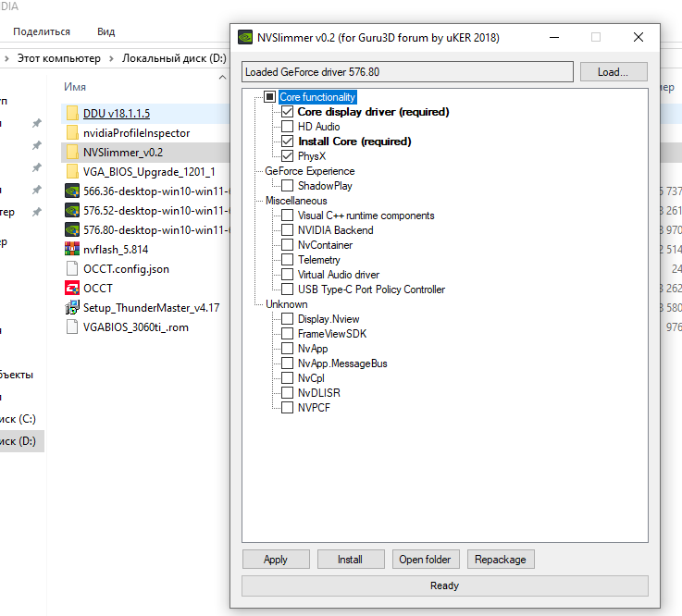
Task: Click the sort arrow above Имя column
Action: (x=222, y=78)
